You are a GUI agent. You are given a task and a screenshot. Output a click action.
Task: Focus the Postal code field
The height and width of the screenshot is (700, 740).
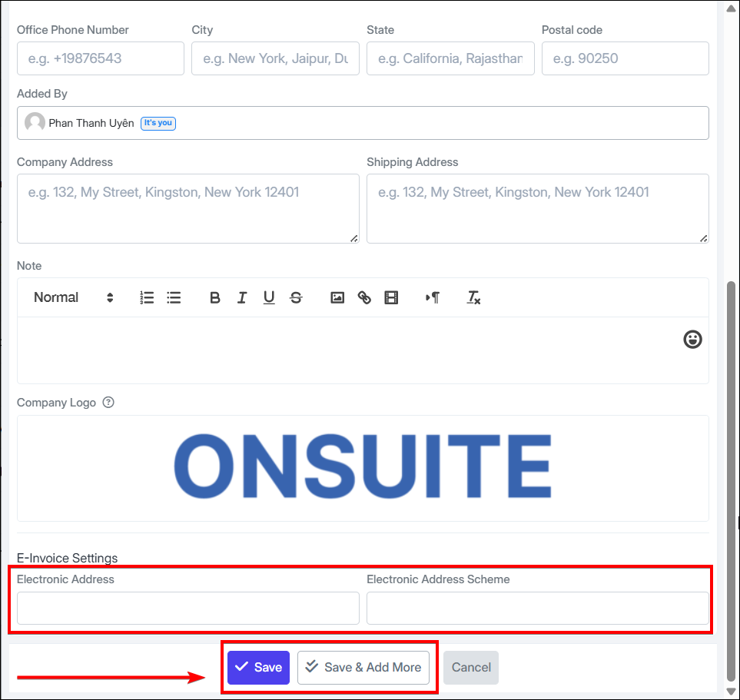[x=625, y=58]
